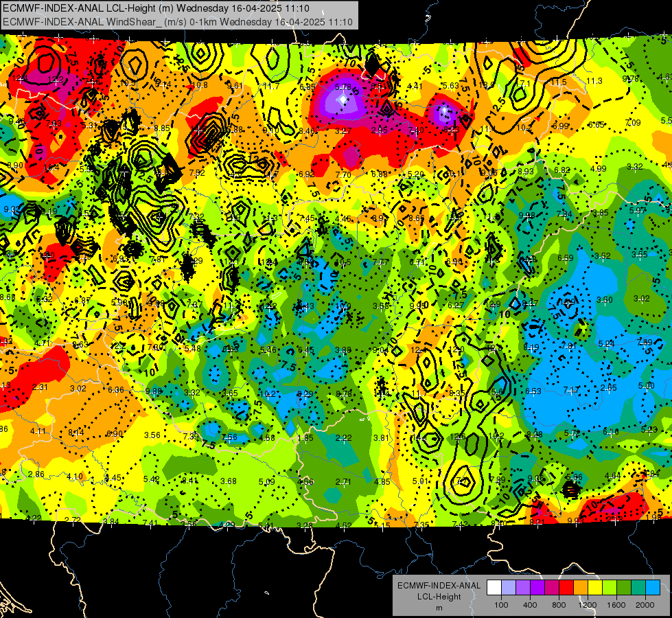Click the grid value 5.09

pos(266,482)
